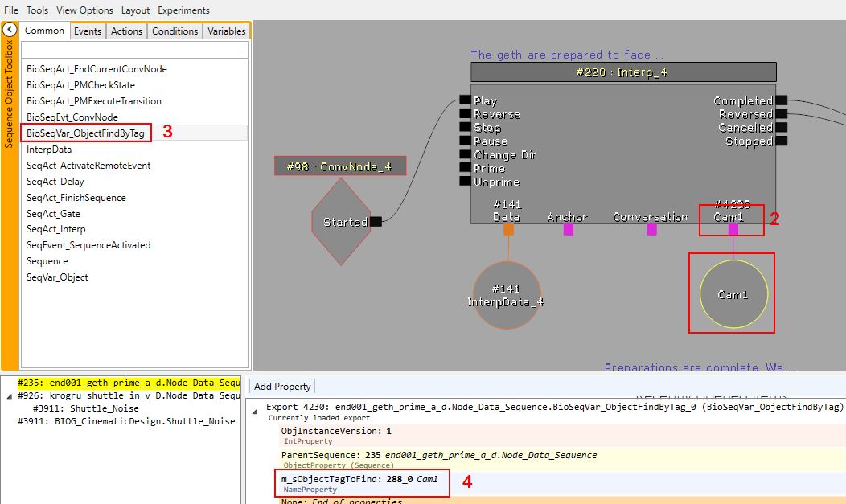Image resolution: width=846 pixels, height=504 pixels.
Task: Click the Change Dir input connector
Action: [x=465, y=154]
